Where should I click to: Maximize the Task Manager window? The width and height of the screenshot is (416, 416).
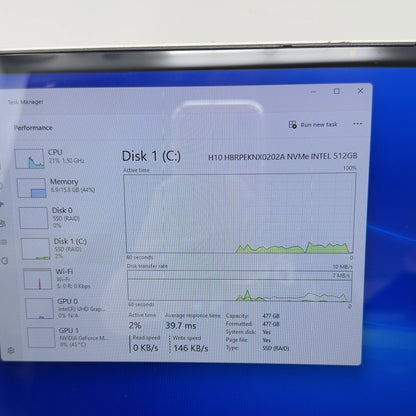coord(337,91)
